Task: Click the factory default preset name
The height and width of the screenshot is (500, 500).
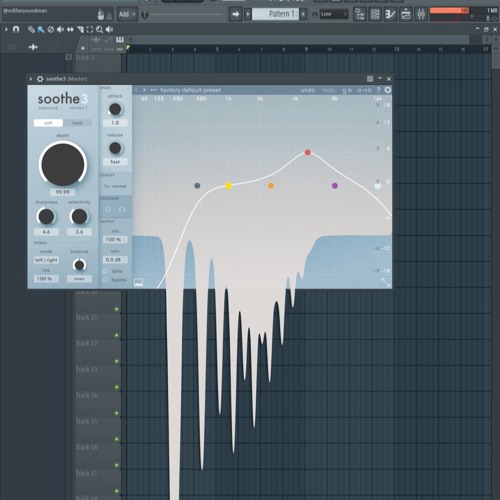Action: (190, 90)
